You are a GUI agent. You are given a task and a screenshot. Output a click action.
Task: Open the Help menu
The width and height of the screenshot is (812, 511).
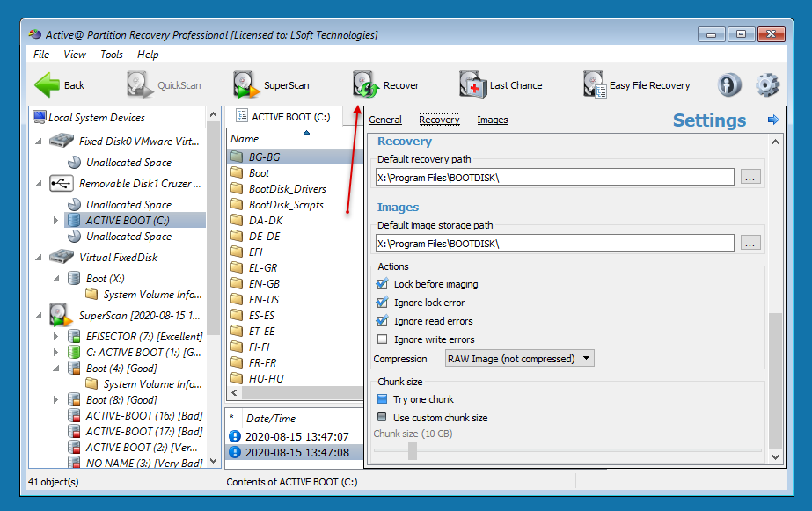(x=148, y=55)
